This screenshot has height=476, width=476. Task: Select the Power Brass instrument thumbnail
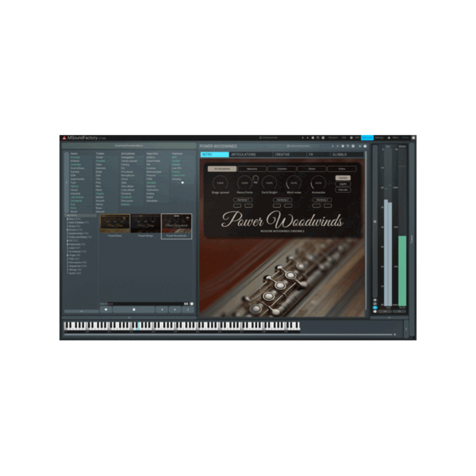(x=115, y=226)
